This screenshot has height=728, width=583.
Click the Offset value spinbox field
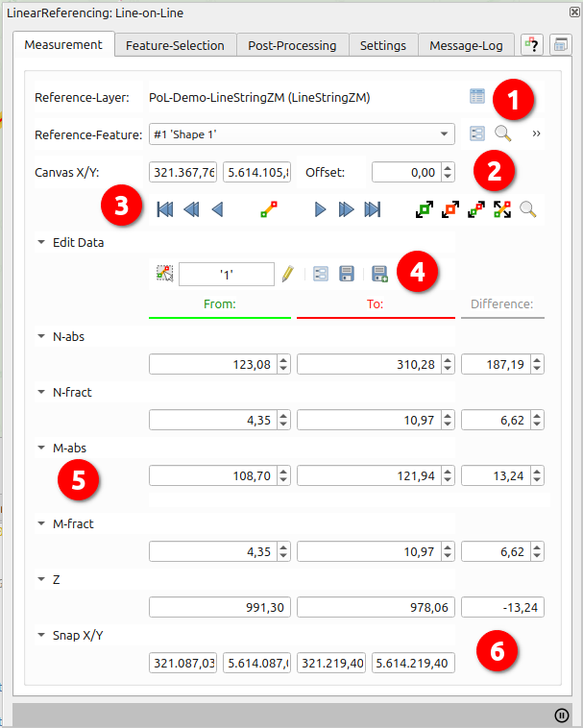tap(405, 173)
